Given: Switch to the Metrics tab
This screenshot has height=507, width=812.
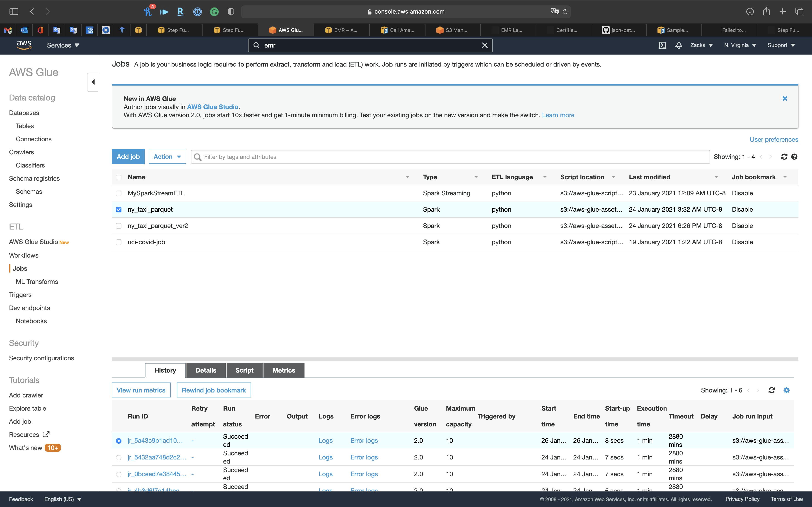Looking at the screenshot, I should pyautogui.click(x=283, y=370).
